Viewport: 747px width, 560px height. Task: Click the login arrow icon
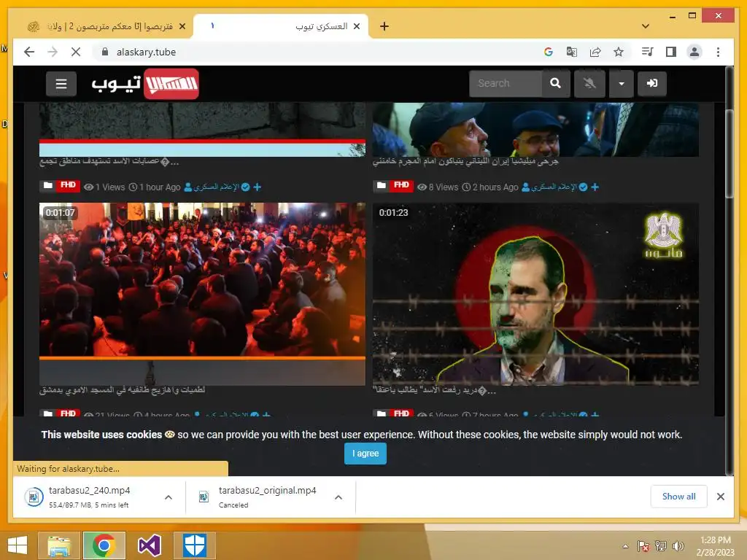point(651,83)
